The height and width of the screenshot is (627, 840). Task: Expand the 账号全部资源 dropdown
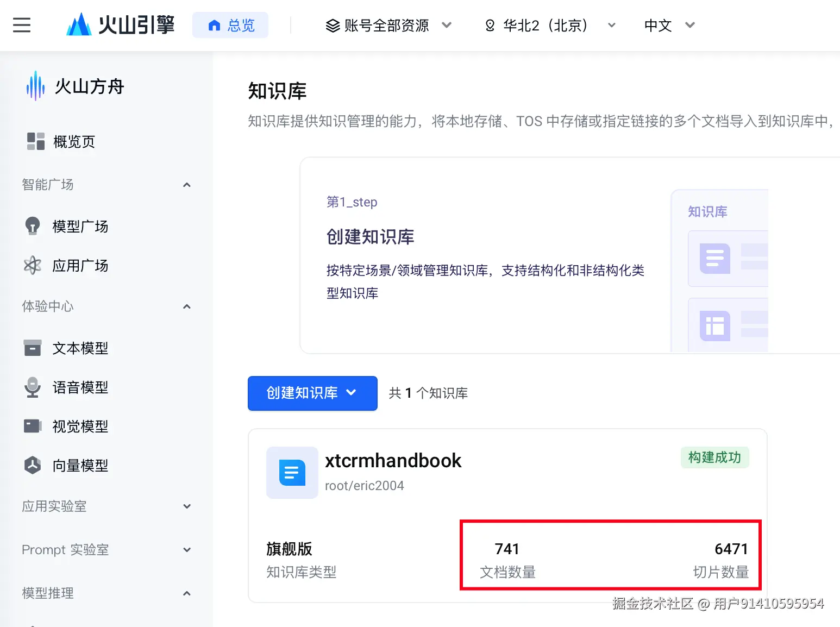coord(388,25)
